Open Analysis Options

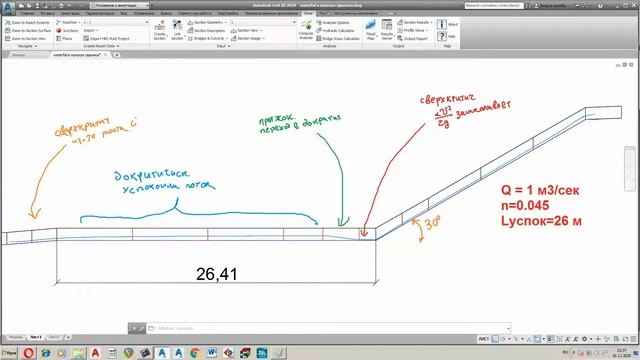point(333,22)
